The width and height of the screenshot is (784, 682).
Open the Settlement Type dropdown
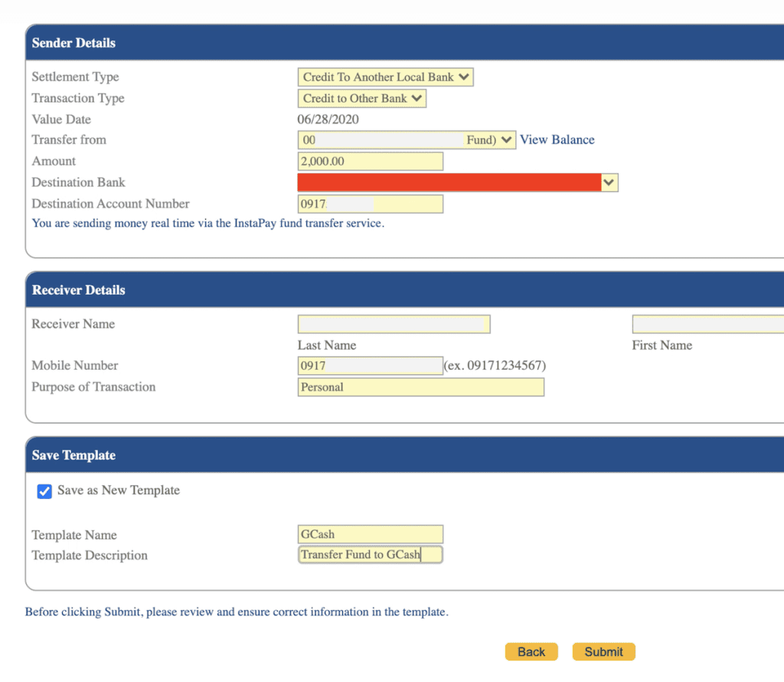(x=385, y=77)
